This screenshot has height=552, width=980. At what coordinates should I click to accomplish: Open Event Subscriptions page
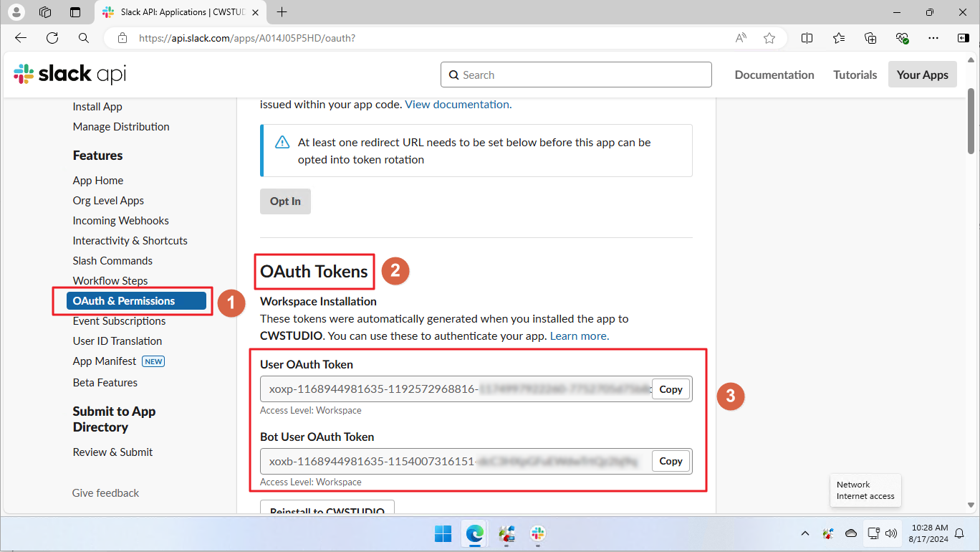[119, 321]
